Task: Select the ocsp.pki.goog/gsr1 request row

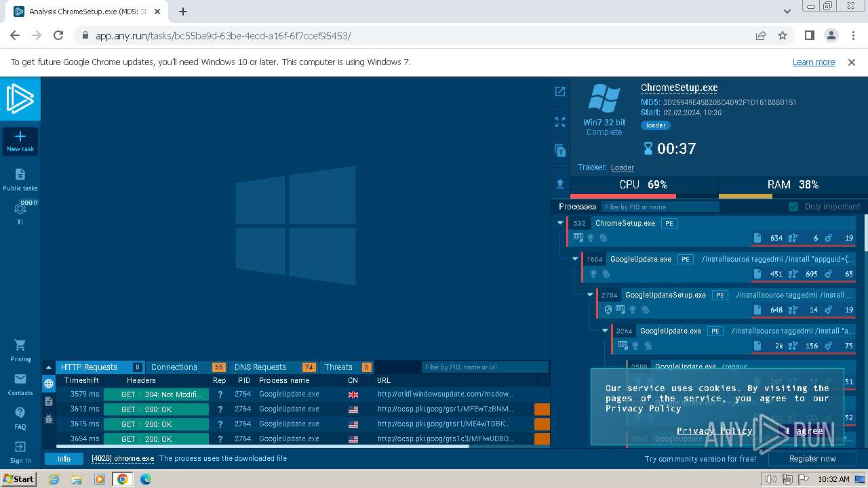Action: pos(302,409)
